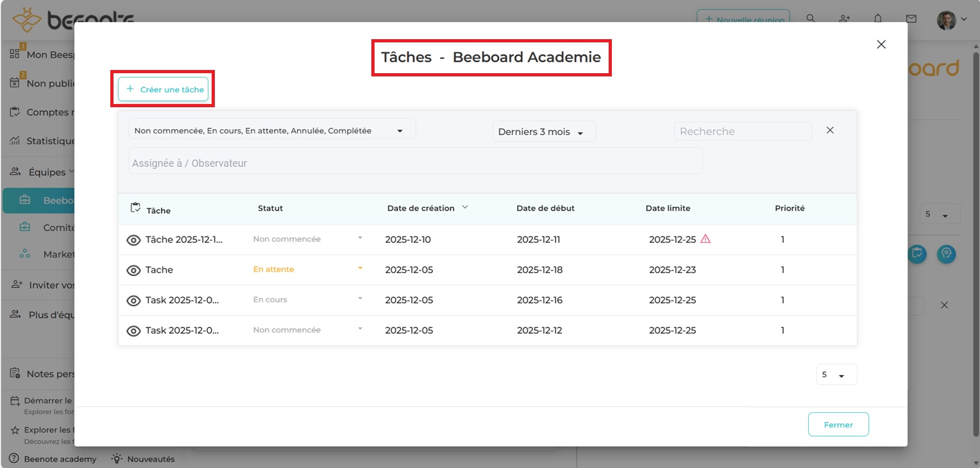This screenshot has width=980, height=468.
Task: Close the tasks dialog with X icon
Action: click(881, 44)
